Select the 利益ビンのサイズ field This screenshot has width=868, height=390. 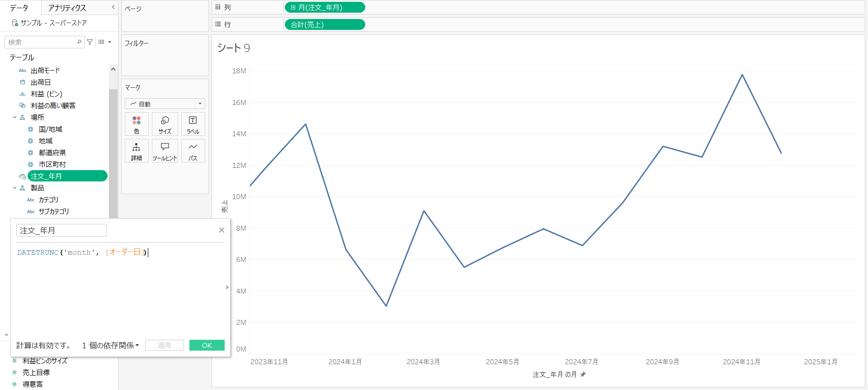(x=45, y=361)
